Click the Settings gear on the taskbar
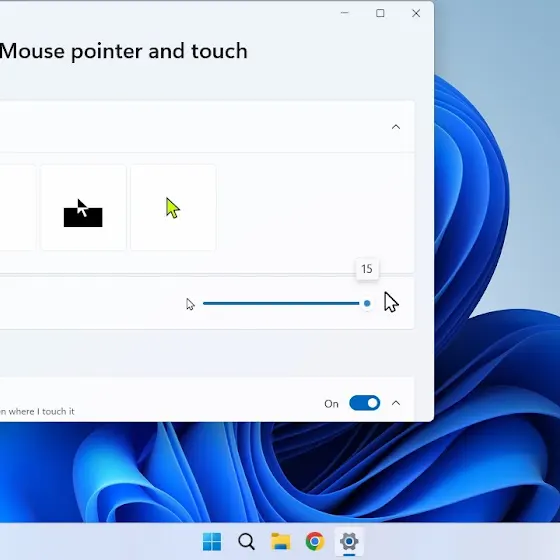Screen dimensions: 560x560 [x=349, y=541]
